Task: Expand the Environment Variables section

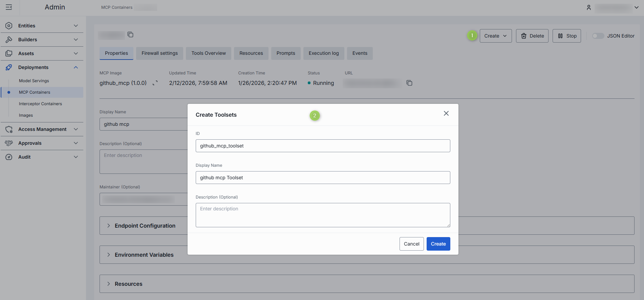Action: 144,255
